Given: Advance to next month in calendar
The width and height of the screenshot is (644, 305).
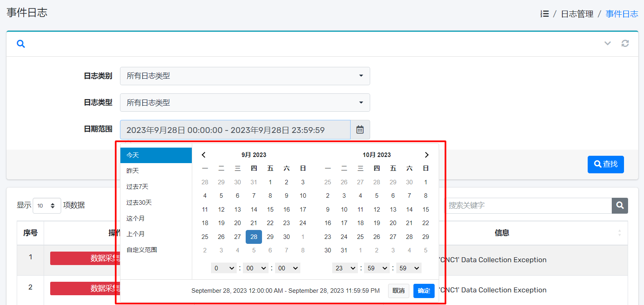Looking at the screenshot, I should point(426,155).
